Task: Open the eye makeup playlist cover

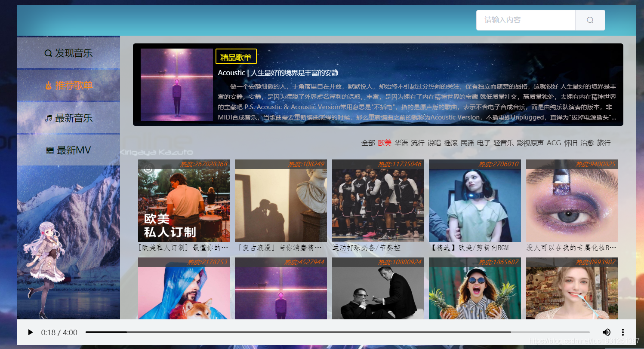Action: [x=572, y=201]
